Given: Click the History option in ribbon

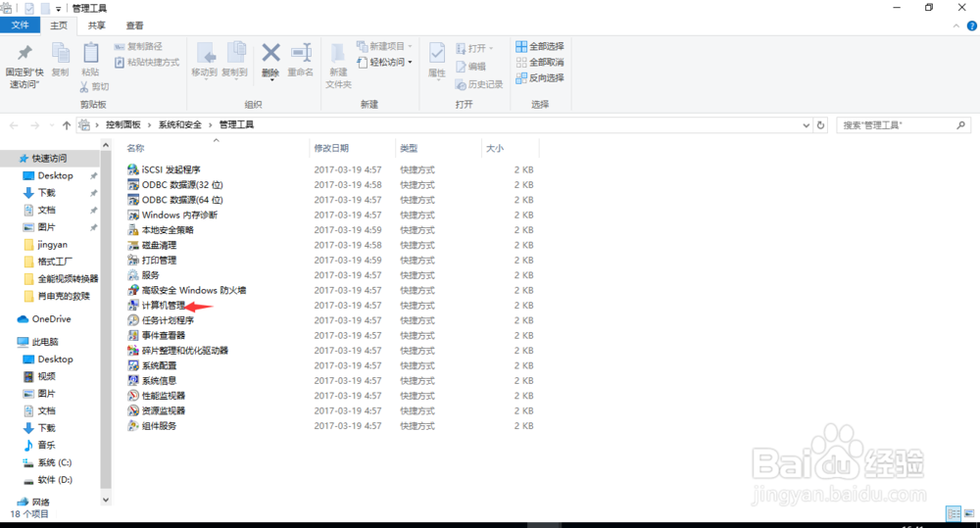Looking at the screenshot, I should (x=479, y=84).
